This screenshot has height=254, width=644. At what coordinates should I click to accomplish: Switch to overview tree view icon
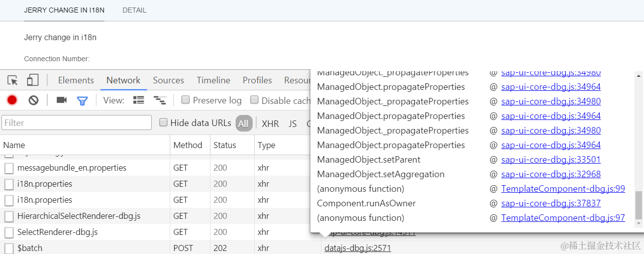[160, 100]
